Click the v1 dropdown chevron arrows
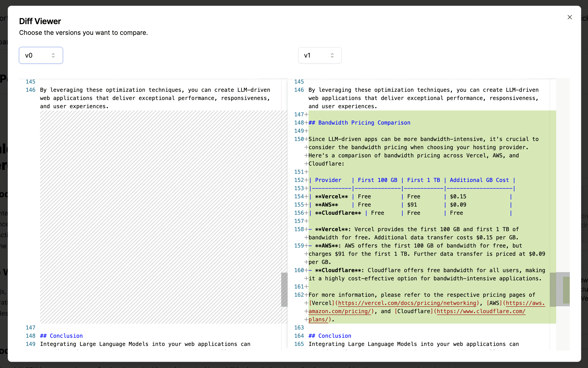Viewport: 588px width, 368px height. click(x=332, y=55)
